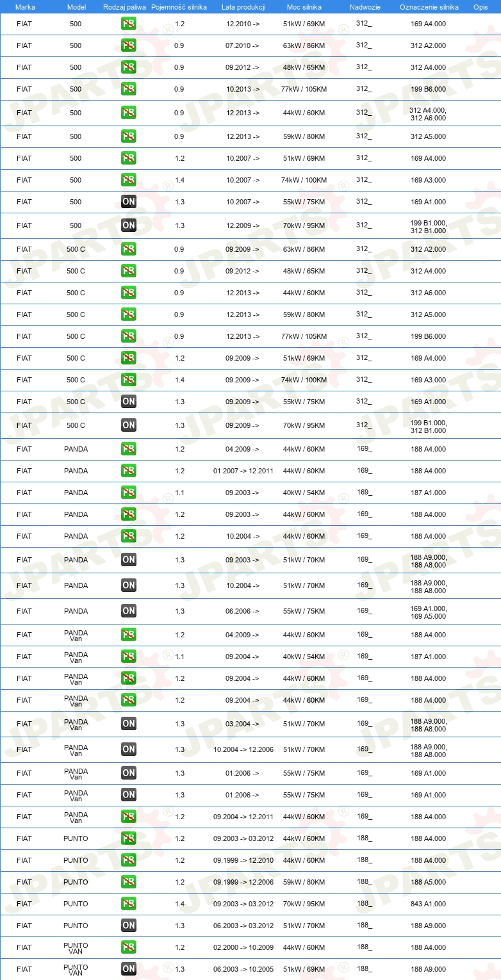The width and height of the screenshot is (501, 980).
Task: Click the Rodzaj paliwa column header
Action: 124,7
